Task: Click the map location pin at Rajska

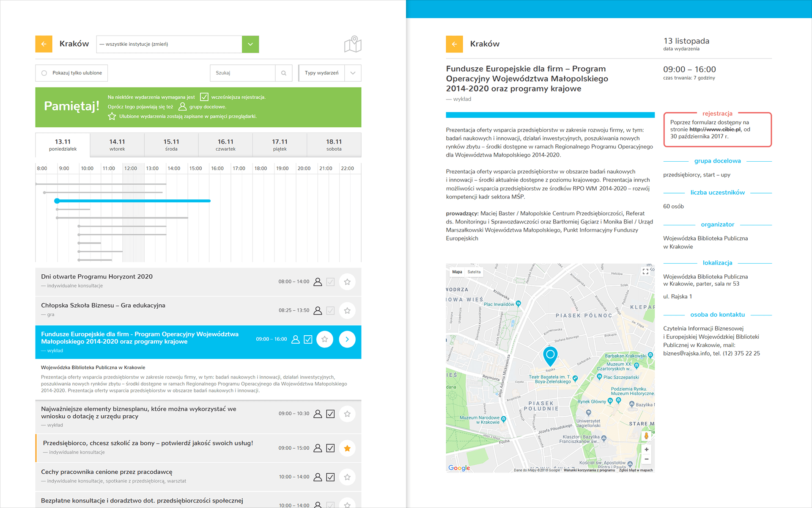Action: 550,355
